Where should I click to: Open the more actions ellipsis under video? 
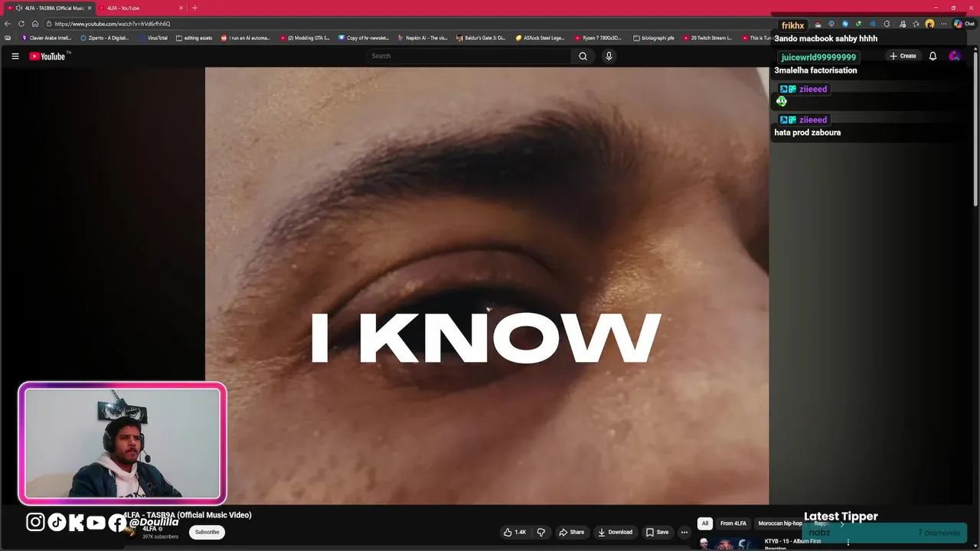click(684, 532)
